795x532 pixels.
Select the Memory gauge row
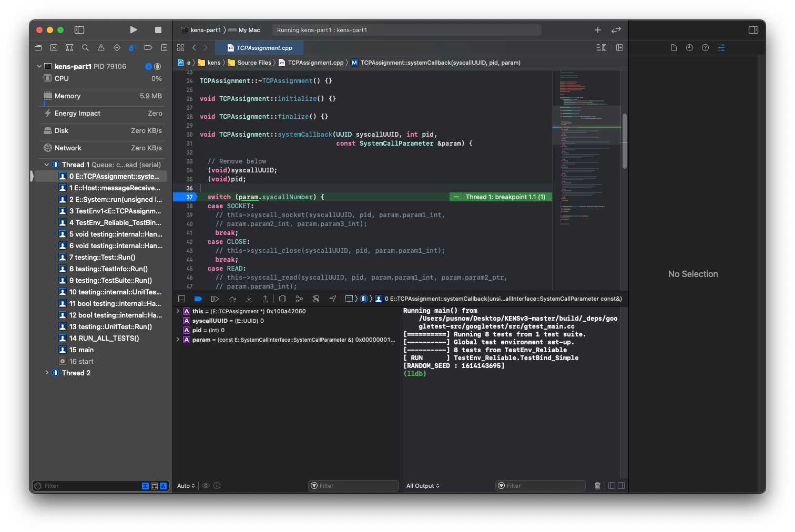coord(103,96)
